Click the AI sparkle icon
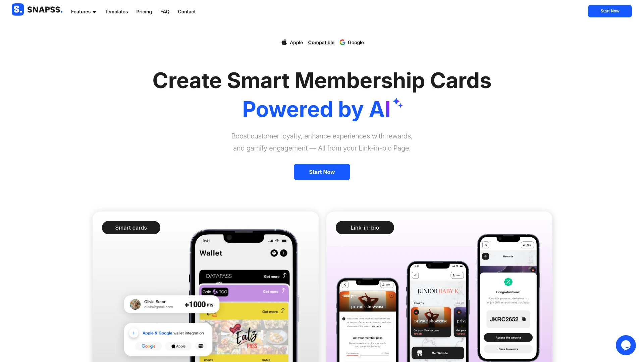The height and width of the screenshot is (362, 644). pyautogui.click(x=397, y=102)
